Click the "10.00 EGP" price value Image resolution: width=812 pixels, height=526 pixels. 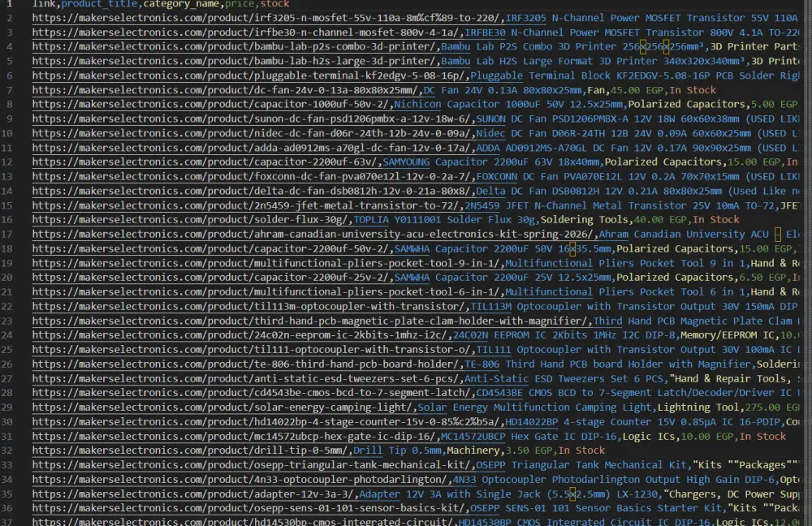[x=707, y=437]
